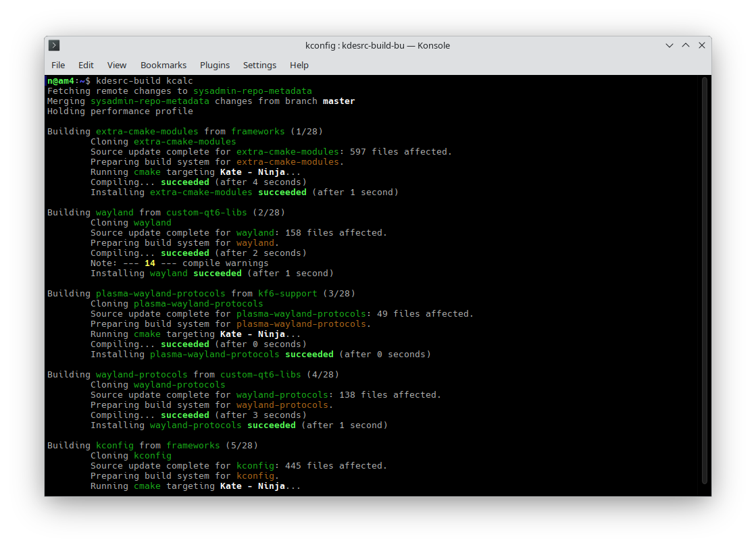Click the Konsole terminal icon in title bar

pos(55,45)
